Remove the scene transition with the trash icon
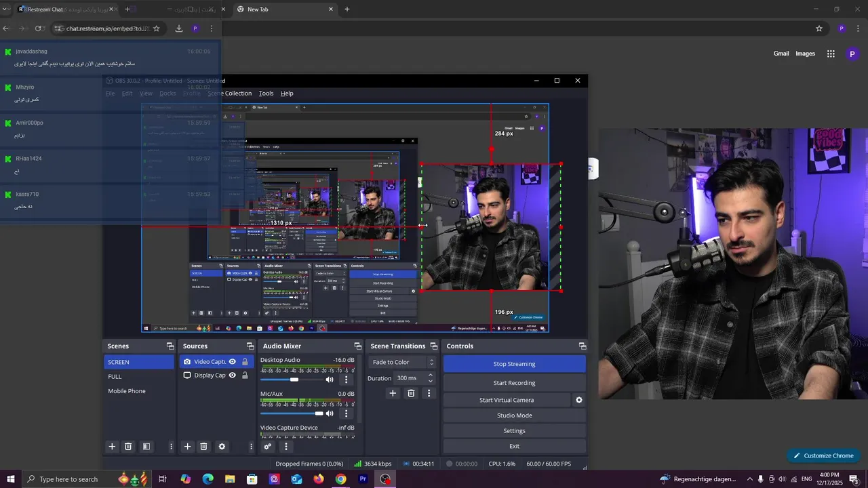The image size is (868, 488). click(411, 393)
